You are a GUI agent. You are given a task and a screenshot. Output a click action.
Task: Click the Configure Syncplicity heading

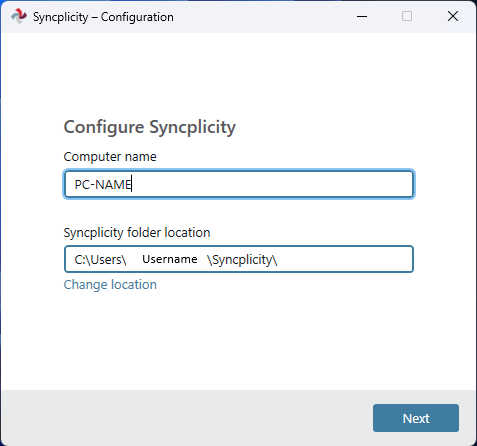(150, 127)
